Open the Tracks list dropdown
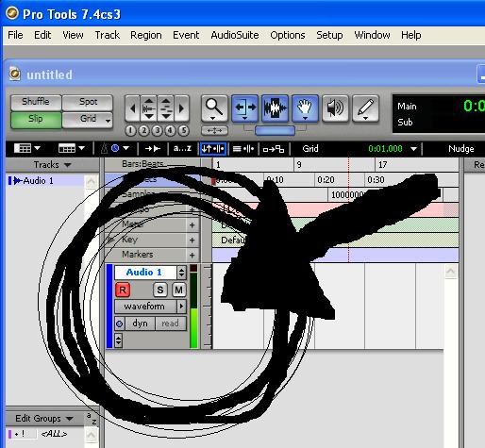Image resolution: width=485 pixels, height=448 pixels. 53,165
